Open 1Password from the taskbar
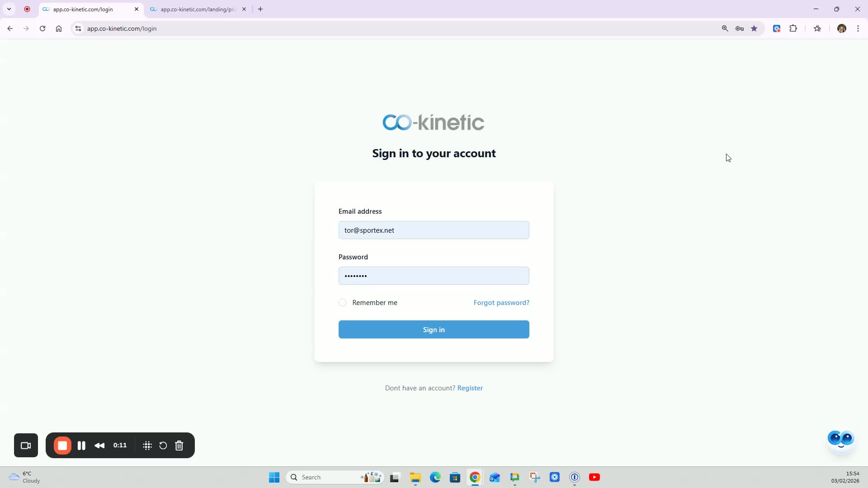The image size is (868, 488). (x=575, y=477)
